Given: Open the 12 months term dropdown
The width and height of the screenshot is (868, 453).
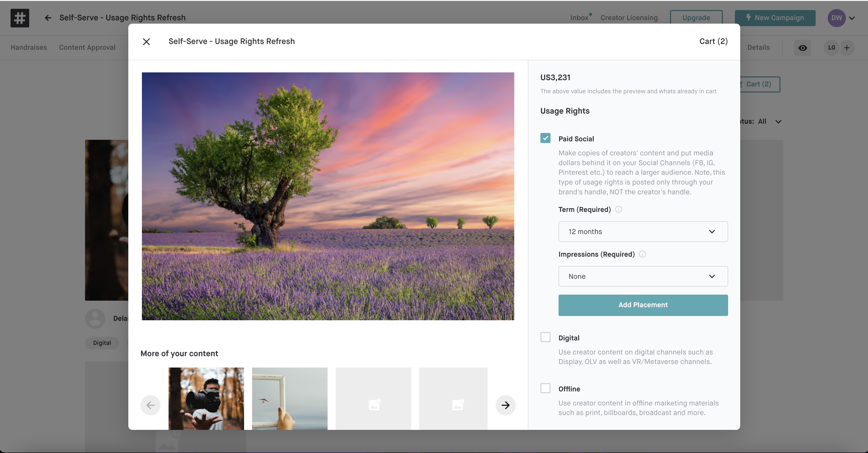Looking at the screenshot, I should 643,231.
